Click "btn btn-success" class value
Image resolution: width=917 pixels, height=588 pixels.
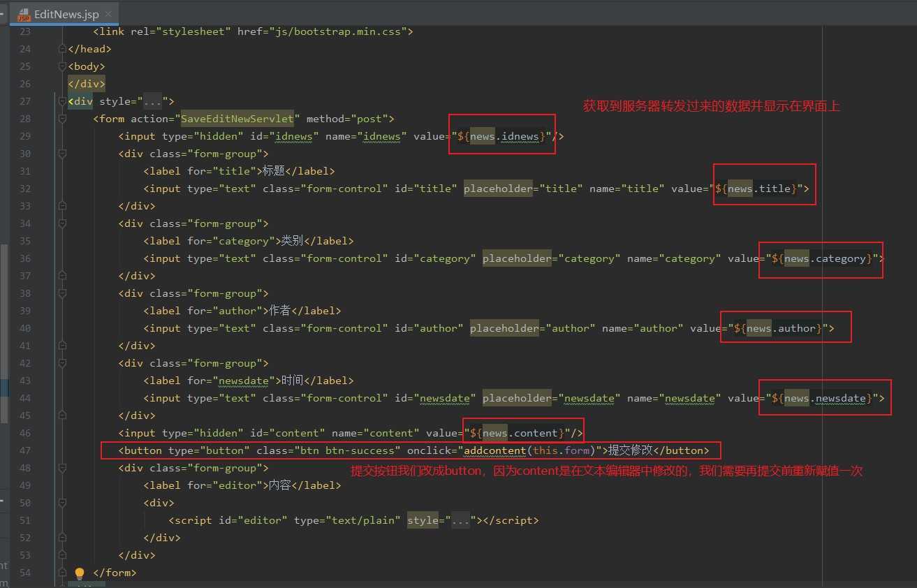click(348, 450)
